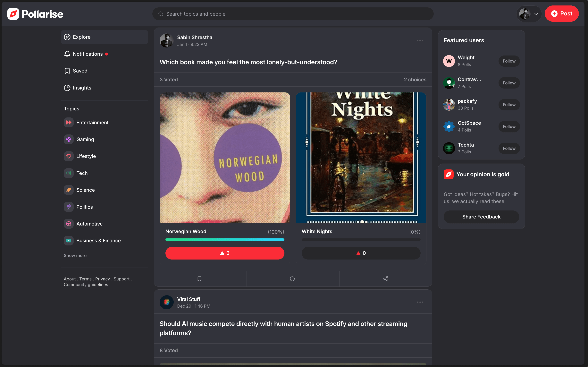The height and width of the screenshot is (367, 588).
Task: Click the Search topics and people field
Action: pos(293,14)
